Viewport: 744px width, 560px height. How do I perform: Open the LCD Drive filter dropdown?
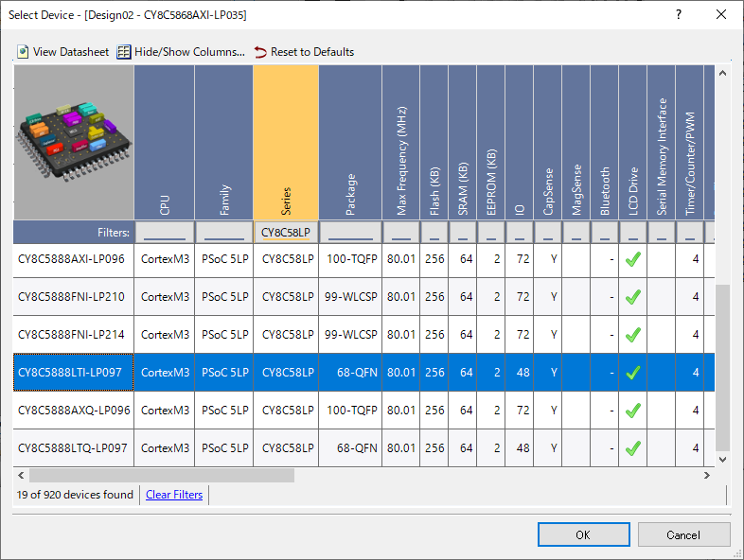click(633, 233)
